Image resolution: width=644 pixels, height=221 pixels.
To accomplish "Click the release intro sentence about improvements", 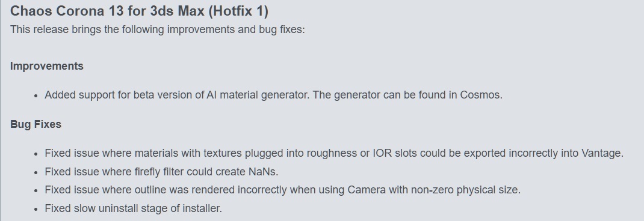I will pyautogui.click(x=157, y=30).
